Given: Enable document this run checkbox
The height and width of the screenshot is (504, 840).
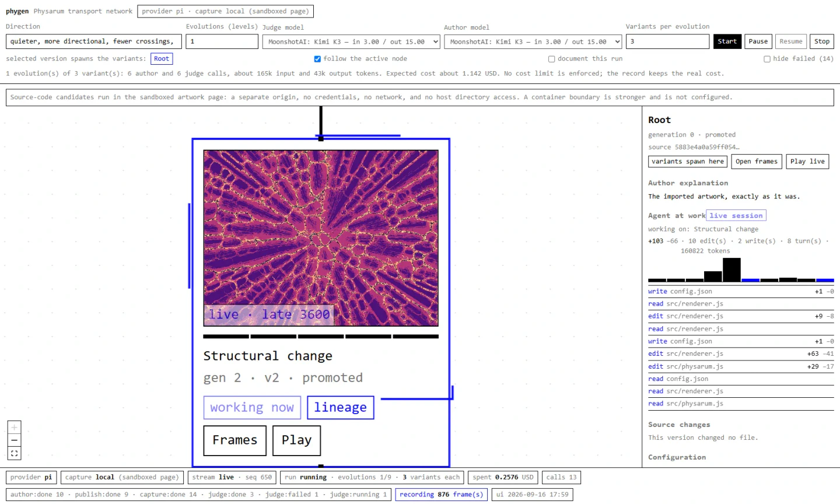Looking at the screenshot, I should tap(551, 59).
